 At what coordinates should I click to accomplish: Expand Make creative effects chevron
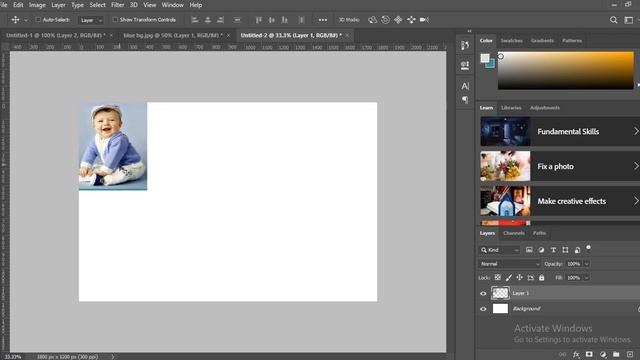click(636, 201)
